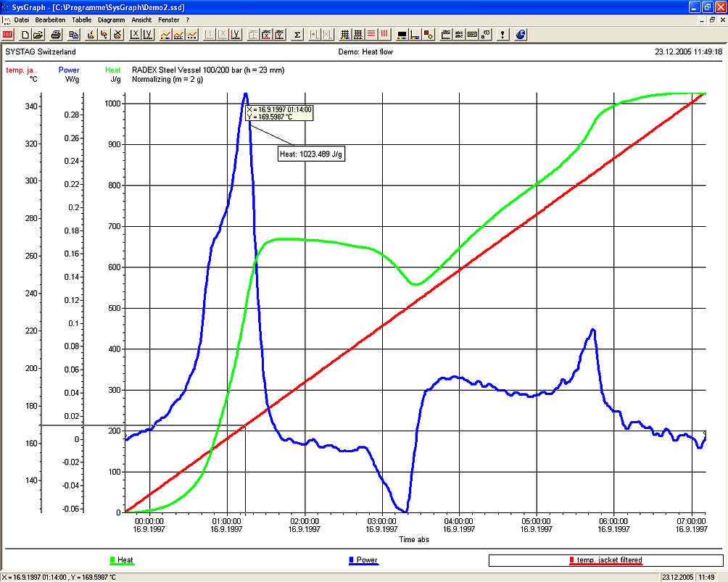The height and width of the screenshot is (582, 728).
Task: Toggle red horizontal grid lines icon
Action: 371,34
